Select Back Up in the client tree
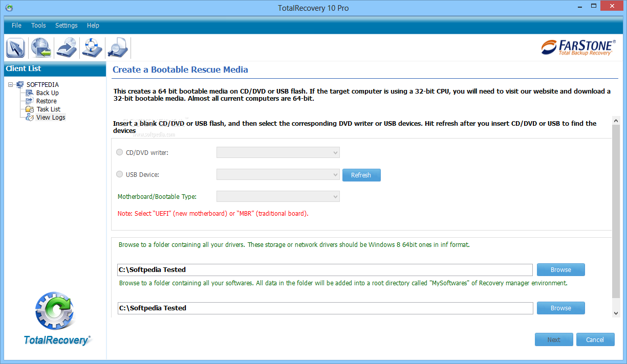 click(47, 93)
